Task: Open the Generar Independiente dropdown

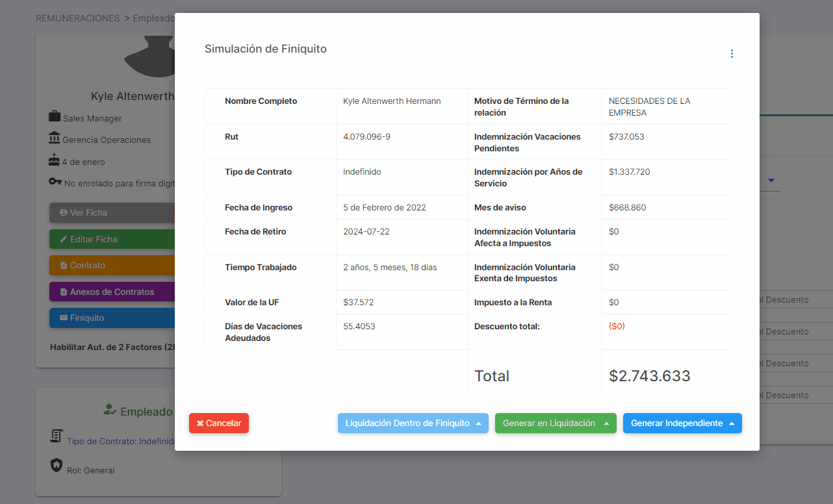Action: point(682,423)
